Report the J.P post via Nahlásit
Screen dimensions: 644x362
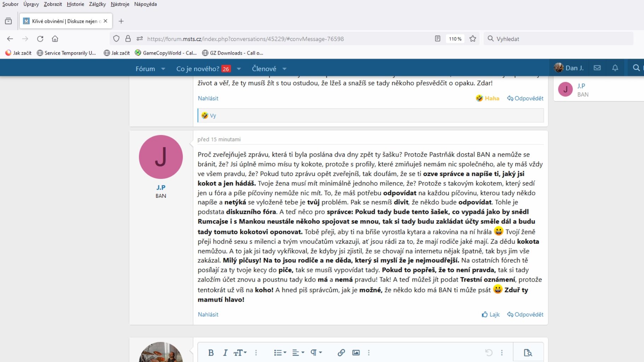tap(208, 314)
